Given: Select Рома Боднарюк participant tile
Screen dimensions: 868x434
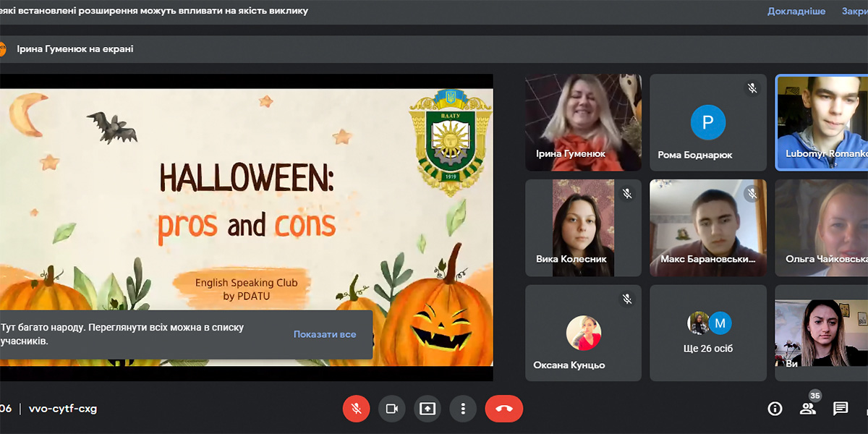Looking at the screenshot, I should coord(707,122).
